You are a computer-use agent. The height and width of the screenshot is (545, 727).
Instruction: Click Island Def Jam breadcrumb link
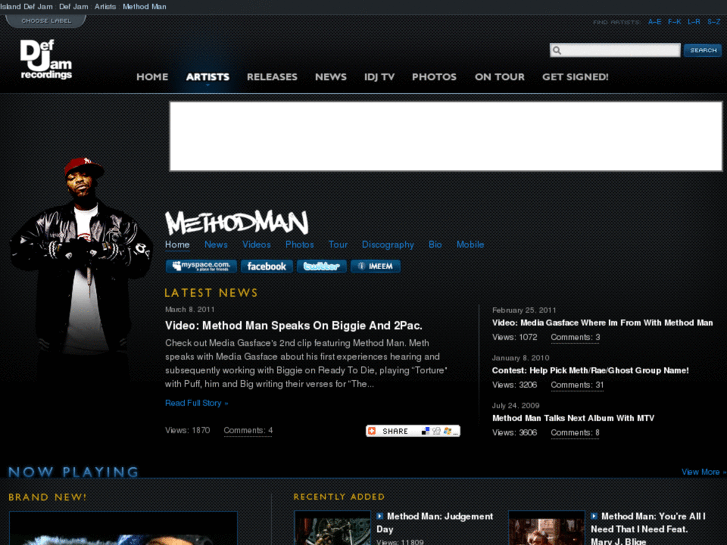[x=26, y=6]
